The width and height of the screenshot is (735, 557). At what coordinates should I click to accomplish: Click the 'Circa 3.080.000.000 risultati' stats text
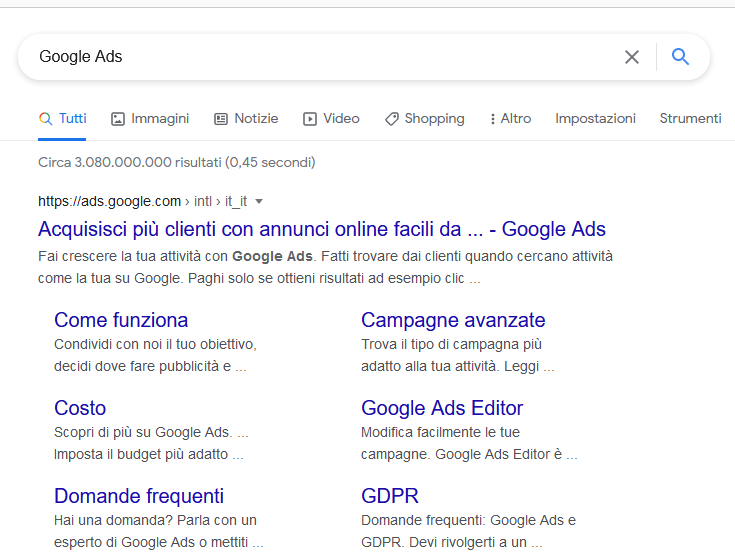point(176,162)
